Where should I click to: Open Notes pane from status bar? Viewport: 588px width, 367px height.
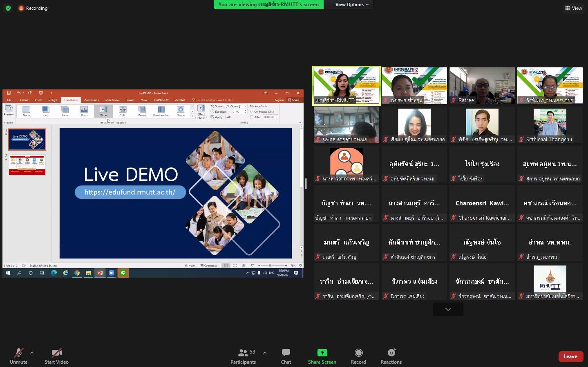coord(190,265)
